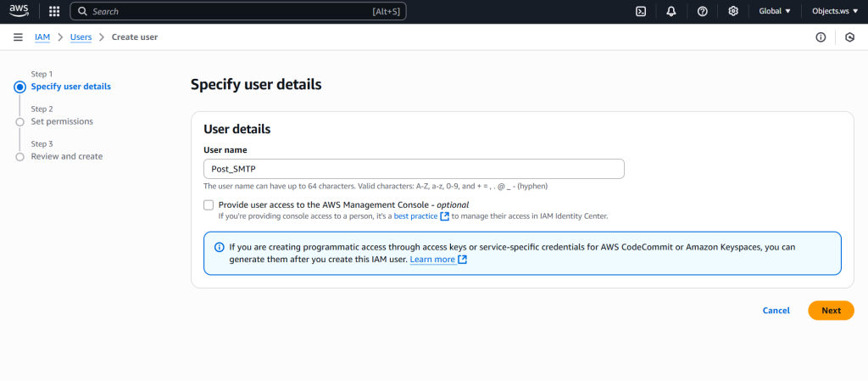Click the clock icon at far right
This screenshot has height=381, width=868.
point(850,37)
